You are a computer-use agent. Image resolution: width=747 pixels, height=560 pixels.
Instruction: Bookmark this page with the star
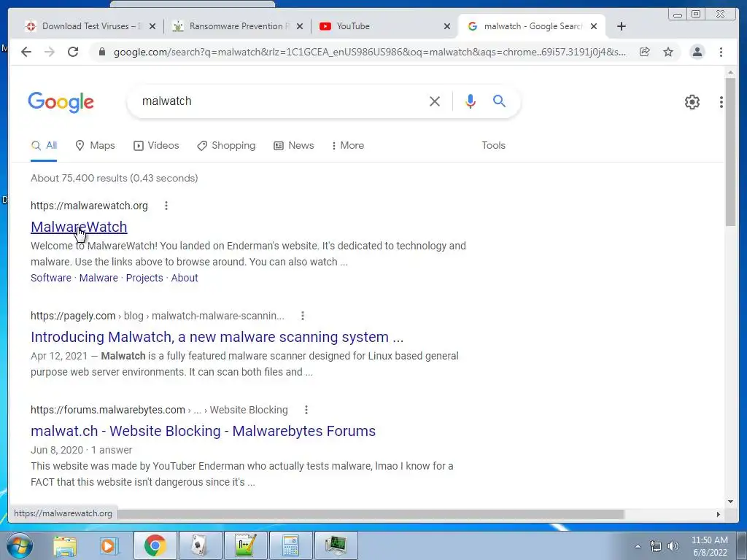tap(668, 52)
